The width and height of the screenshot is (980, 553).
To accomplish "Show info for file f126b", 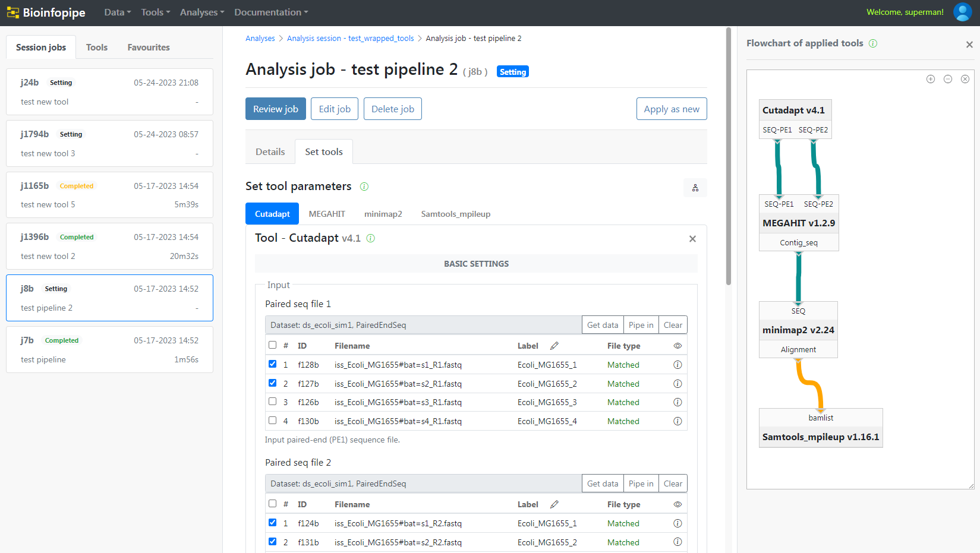I will coord(678,402).
